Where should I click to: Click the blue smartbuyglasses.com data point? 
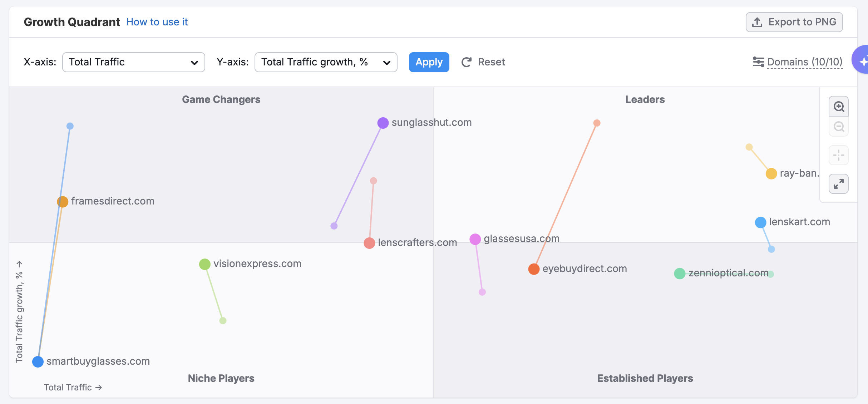tap(38, 361)
